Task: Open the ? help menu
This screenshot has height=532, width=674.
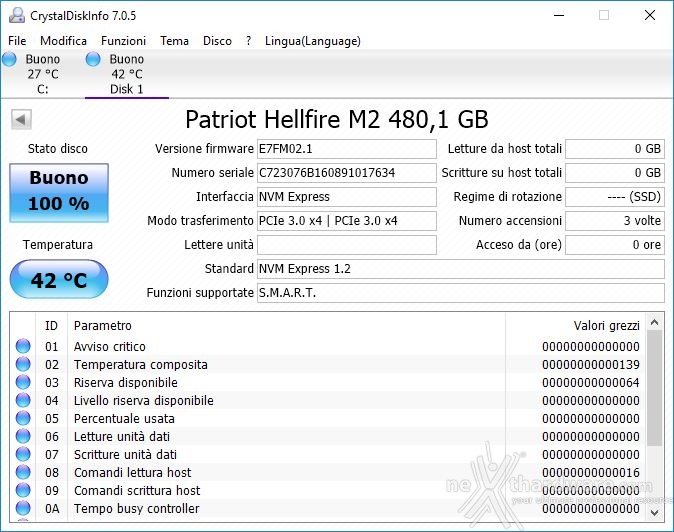Action: click(x=248, y=41)
